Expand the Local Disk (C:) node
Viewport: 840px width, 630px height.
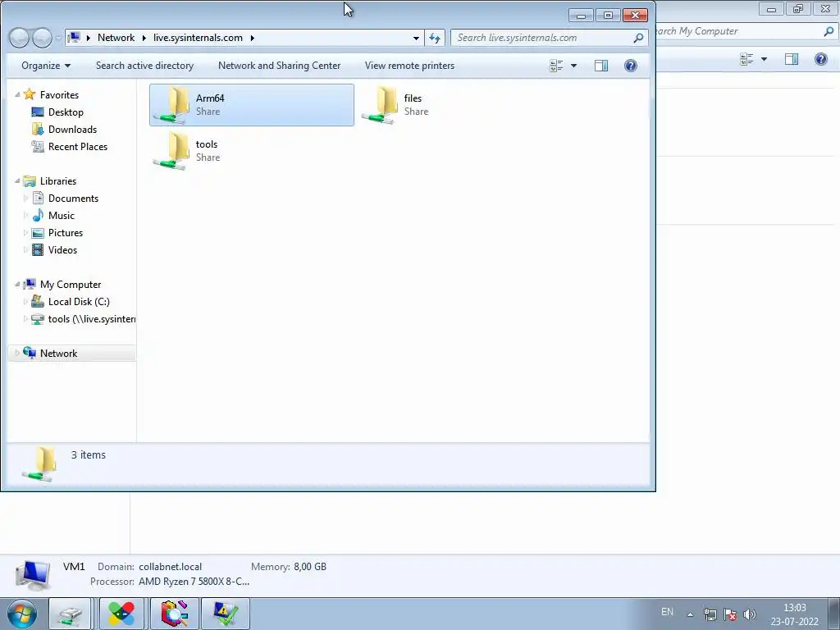(25, 302)
